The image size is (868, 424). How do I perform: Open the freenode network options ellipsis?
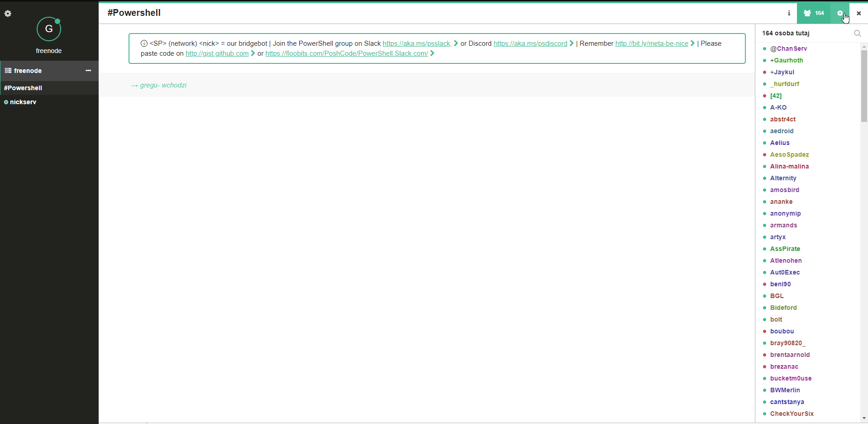tap(88, 71)
